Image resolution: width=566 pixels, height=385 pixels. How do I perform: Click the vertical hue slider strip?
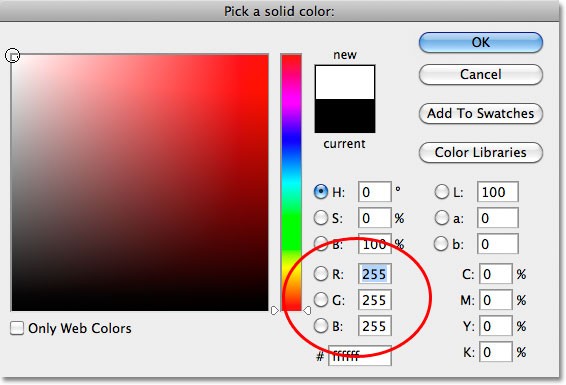[x=291, y=182]
